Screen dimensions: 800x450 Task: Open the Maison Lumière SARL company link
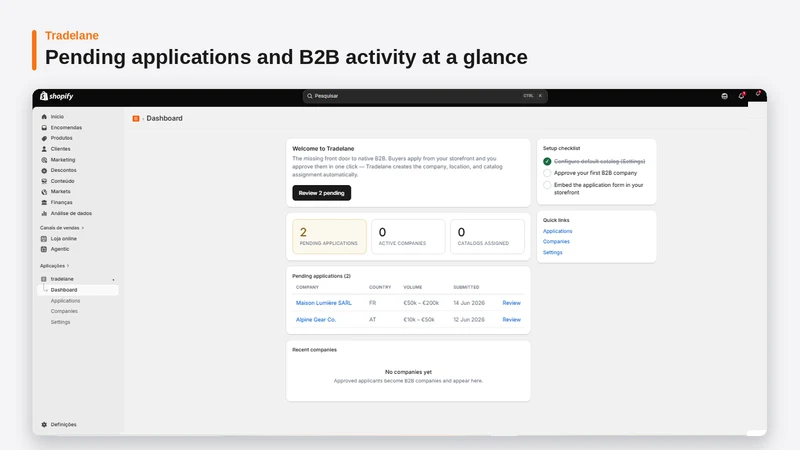coord(323,303)
